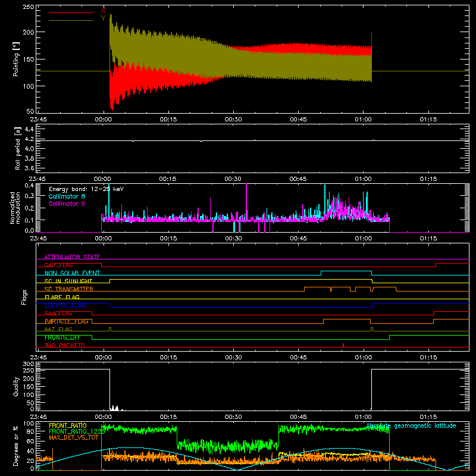
Task: Click the A2Z_FLAG label
Action: (x=58, y=329)
